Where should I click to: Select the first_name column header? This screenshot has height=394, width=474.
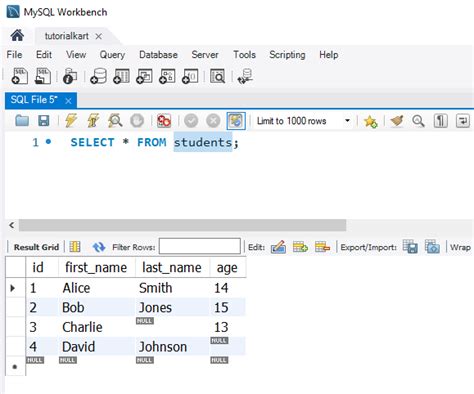pyautogui.click(x=97, y=267)
